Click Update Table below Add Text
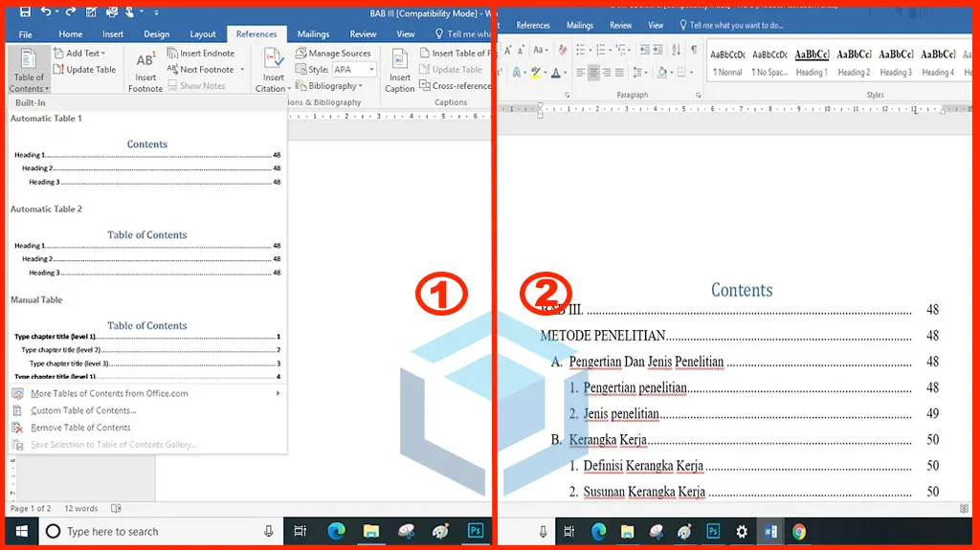This screenshot has height=550, width=980. (85, 70)
